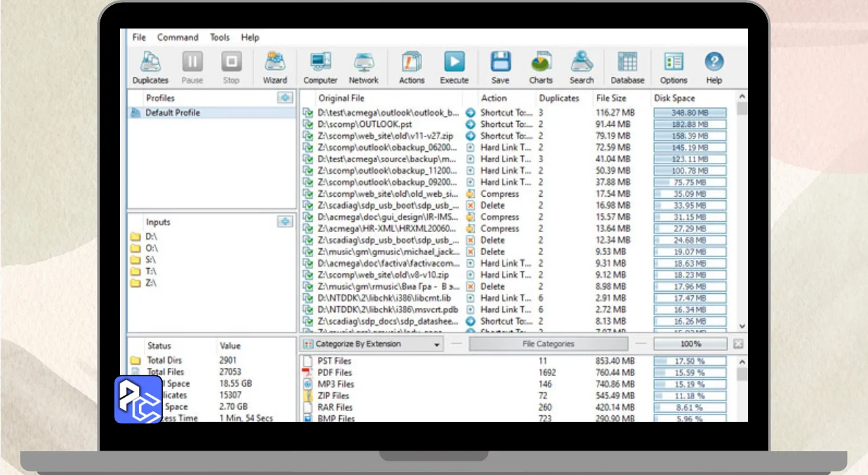Sort by the File Size column header
Viewport: 868px width, 475px height.
click(x=611, y=98)
